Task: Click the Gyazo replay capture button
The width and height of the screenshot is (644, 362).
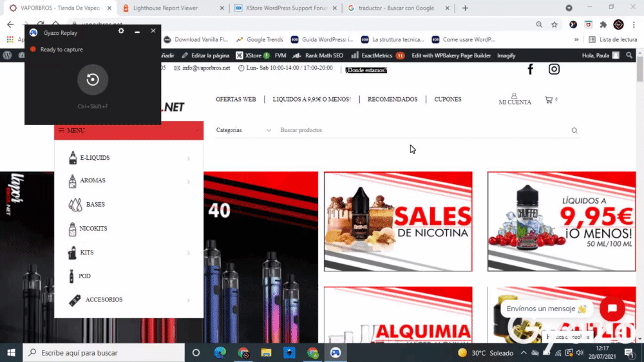Action: [x=93, y=80]
